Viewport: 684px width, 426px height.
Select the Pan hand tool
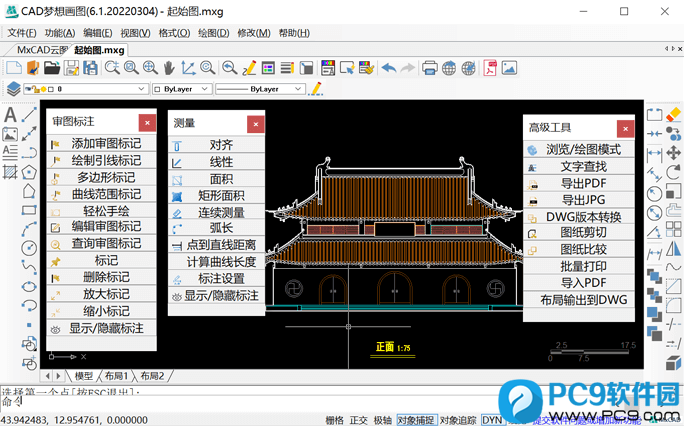click(x=169, y=68)
